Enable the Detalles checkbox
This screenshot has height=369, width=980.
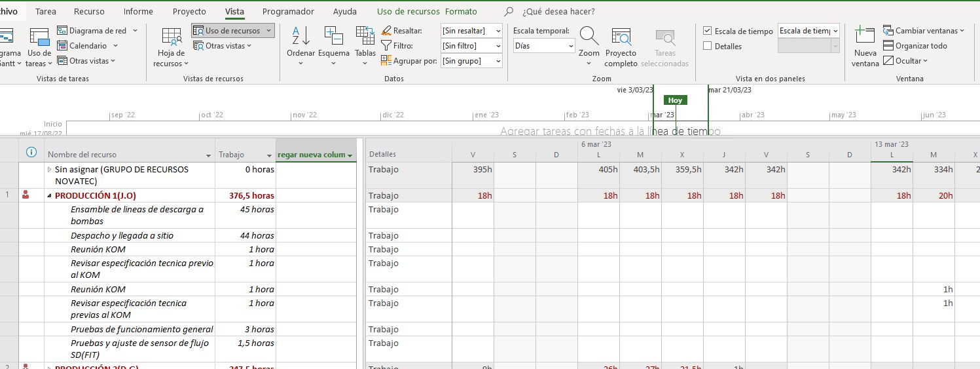[708, 46]
